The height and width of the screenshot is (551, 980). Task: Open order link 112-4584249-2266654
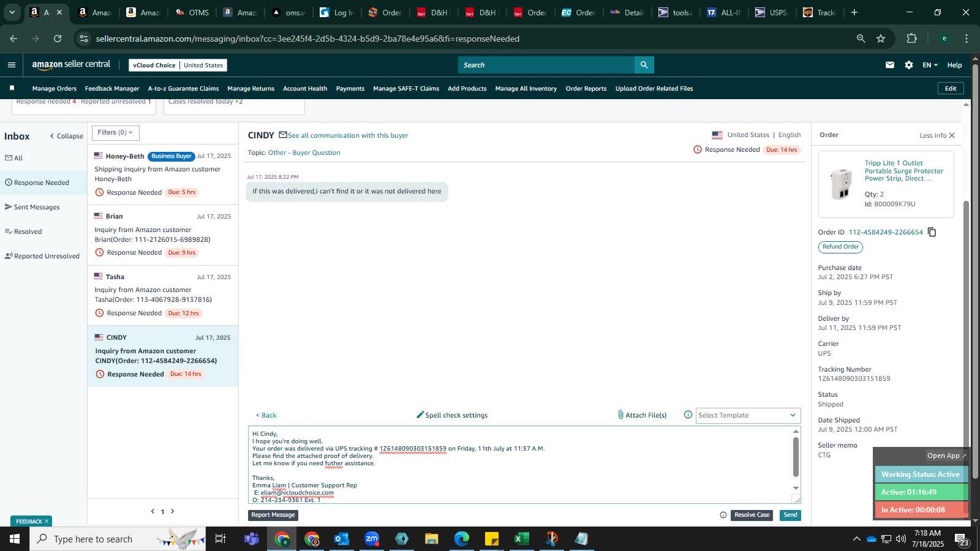pyautogui.click(x=886, y=233)
